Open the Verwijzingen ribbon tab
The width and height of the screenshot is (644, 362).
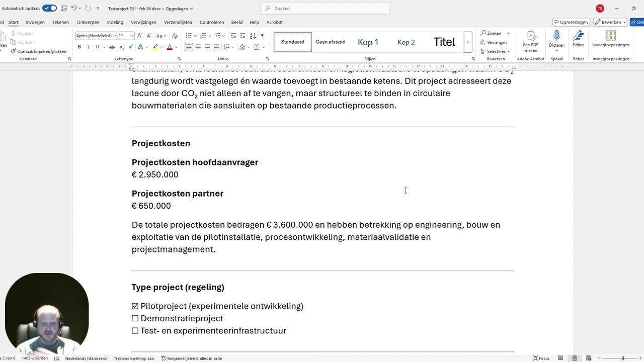(143, 22)
